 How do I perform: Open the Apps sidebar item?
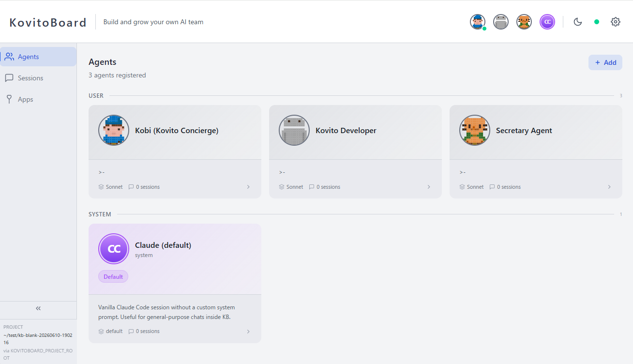(38, 99)
